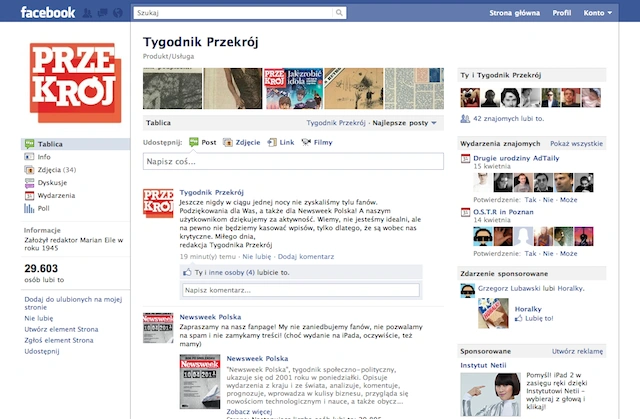Click 'Utwórz element Strona' link
The height and width of the screenshot is (419, 640).
coord(61,329)
